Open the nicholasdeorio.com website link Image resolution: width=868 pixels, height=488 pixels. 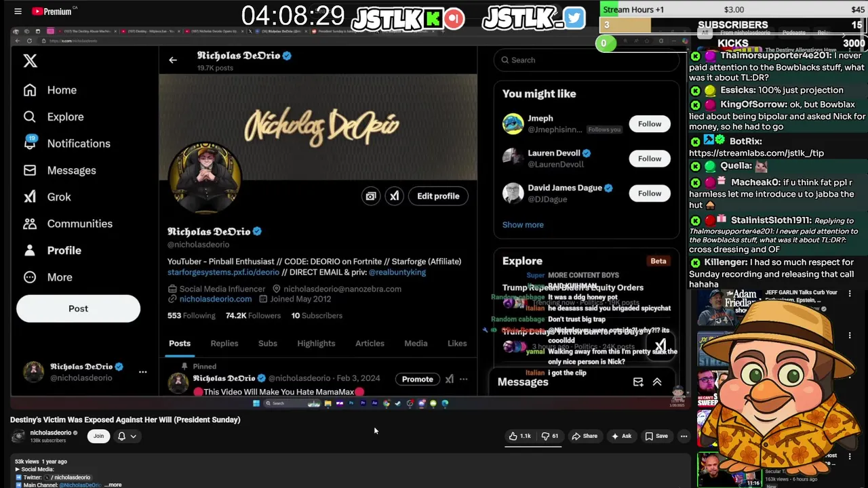click(x=215, y=299)
